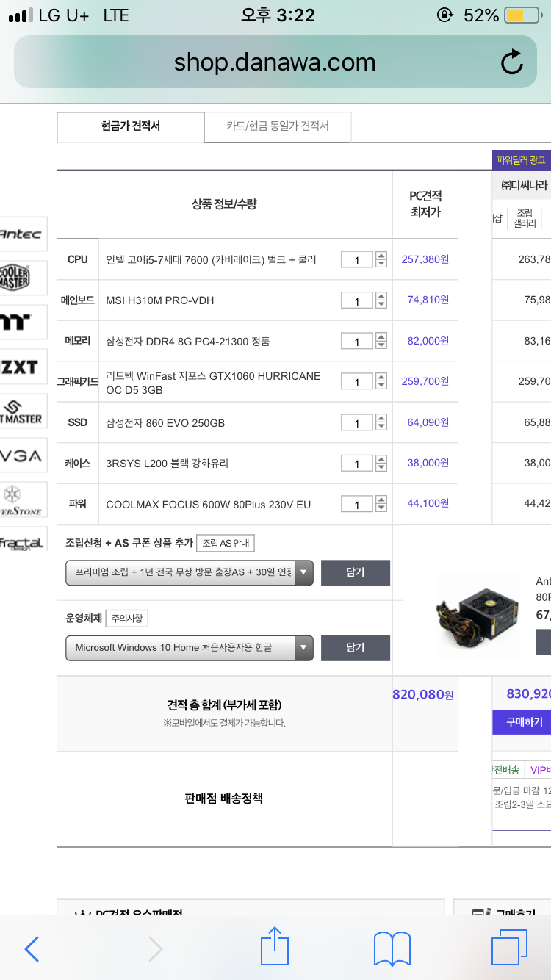Tap the Antec brand logo
Screen dimensions: 551x980
(x=22, y=234)
